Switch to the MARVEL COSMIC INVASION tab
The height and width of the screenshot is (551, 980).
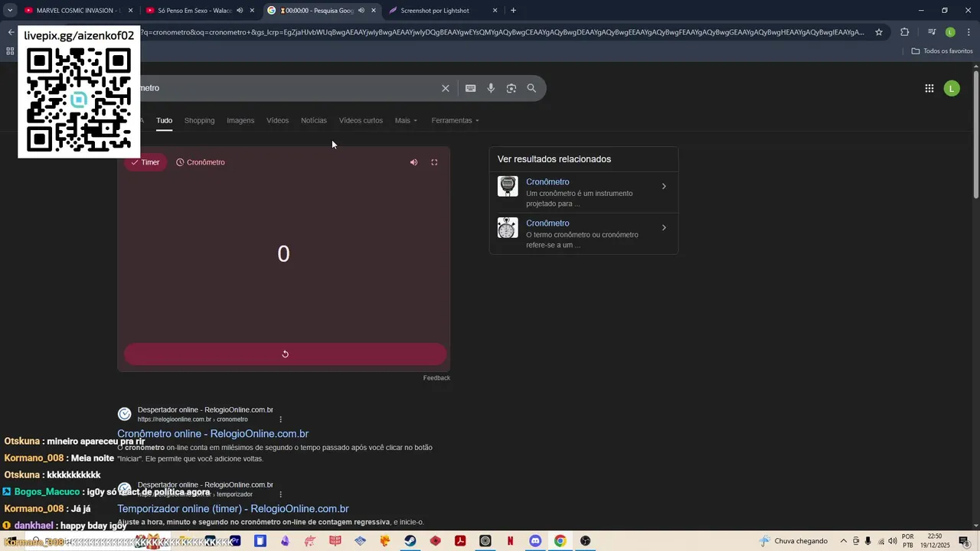[78, 11]
